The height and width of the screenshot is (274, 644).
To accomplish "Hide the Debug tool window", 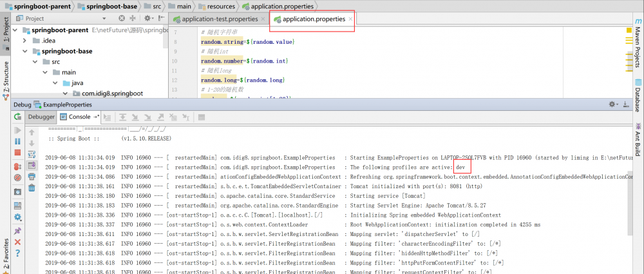I will 625,104.
